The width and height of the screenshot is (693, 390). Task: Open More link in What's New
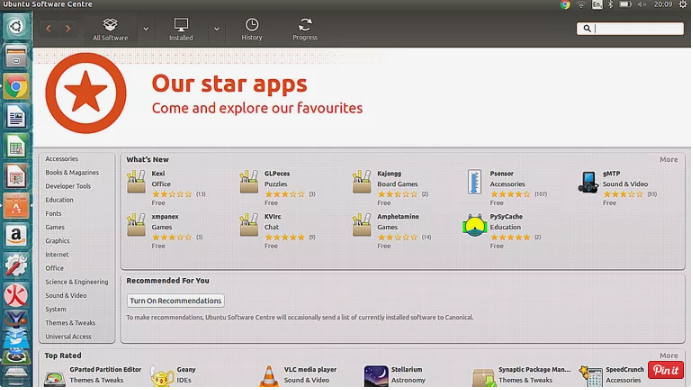coord(669,160)
